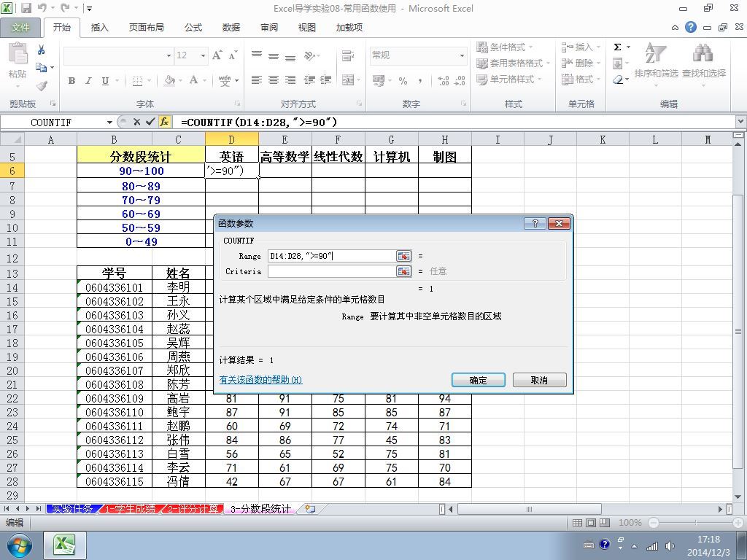Click the collapse dialog button beside Range

click(404, 256)
